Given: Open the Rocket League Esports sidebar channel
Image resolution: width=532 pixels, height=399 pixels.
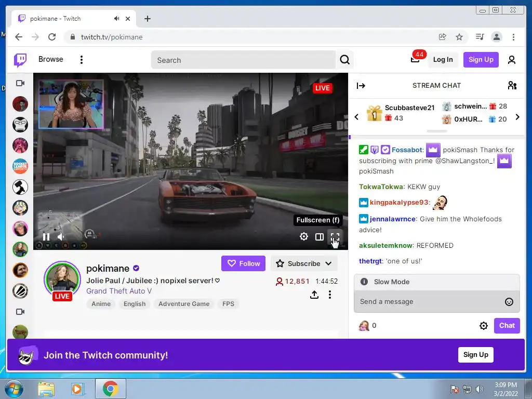Looking at the screenshot, I should (20, 166).
